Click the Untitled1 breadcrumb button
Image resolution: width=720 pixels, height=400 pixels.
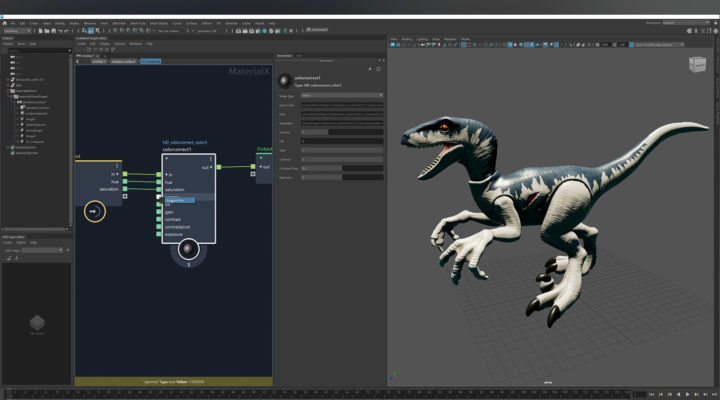click(x=98, y=61)
